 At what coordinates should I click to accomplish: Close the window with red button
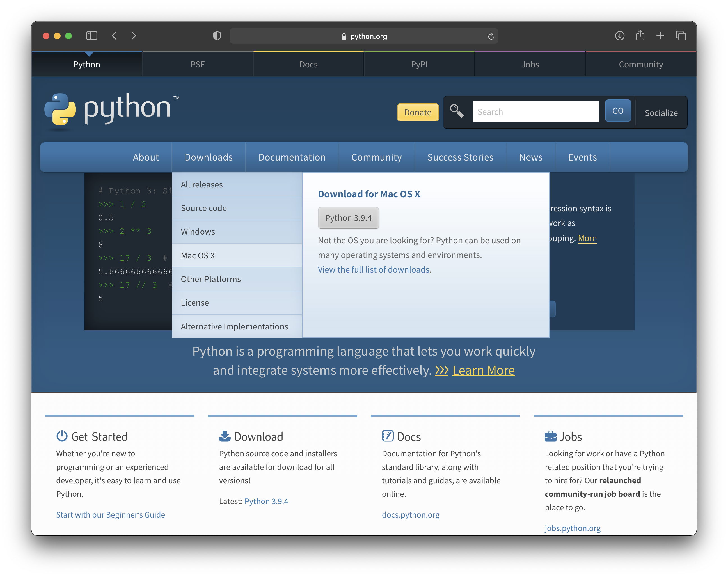pyautogui.click(x=46, y=36)
